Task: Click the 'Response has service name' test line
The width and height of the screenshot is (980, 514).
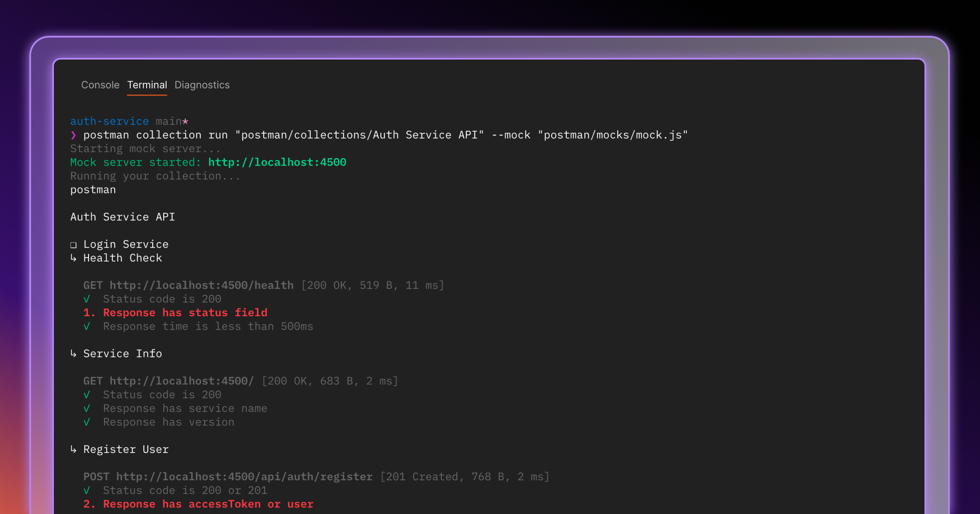Action: [x=185, y=408]
